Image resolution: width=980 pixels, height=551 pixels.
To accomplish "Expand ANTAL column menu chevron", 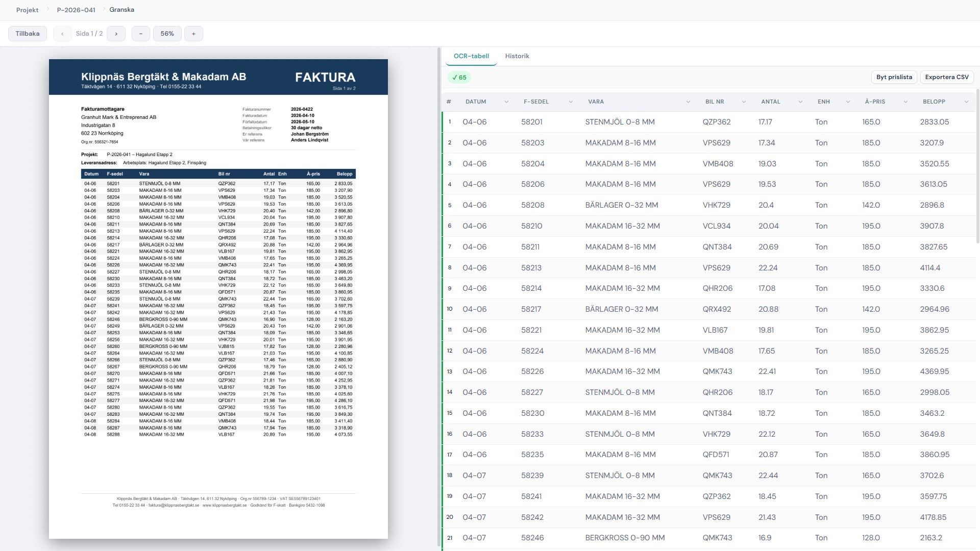I will (800, 102).
